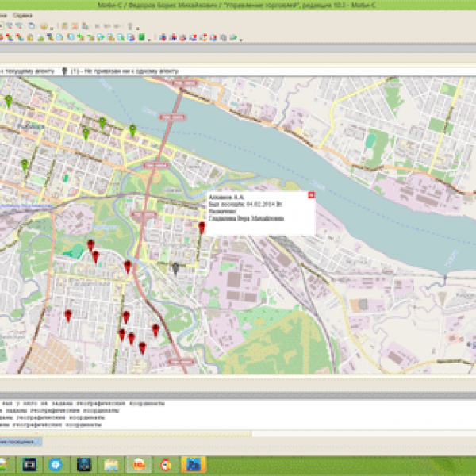Click the red marker left of the highway

tap(127, 266)
